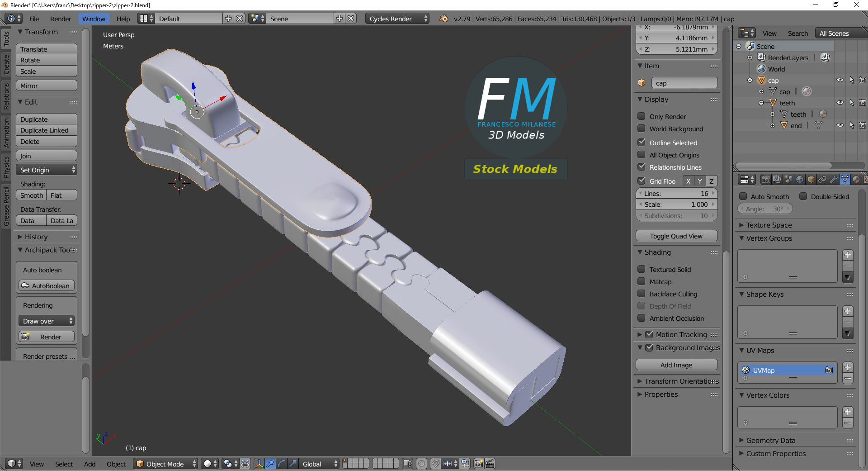Enable the All Object Origins checkbox
868x471 pixels.
pyautogui.click(x=641, y=155)
